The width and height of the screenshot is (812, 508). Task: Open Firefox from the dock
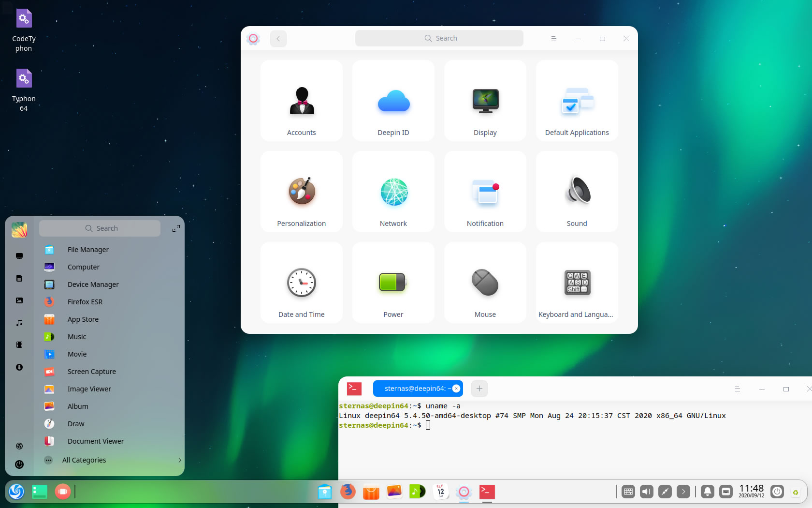point(348,492)
